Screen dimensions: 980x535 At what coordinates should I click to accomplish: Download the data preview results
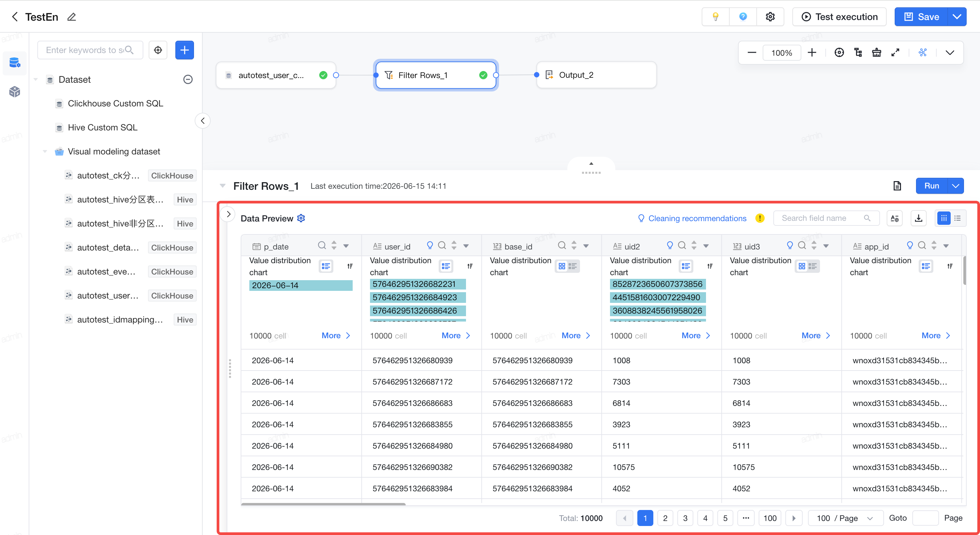pyautogui.click(x=918, y=218)
